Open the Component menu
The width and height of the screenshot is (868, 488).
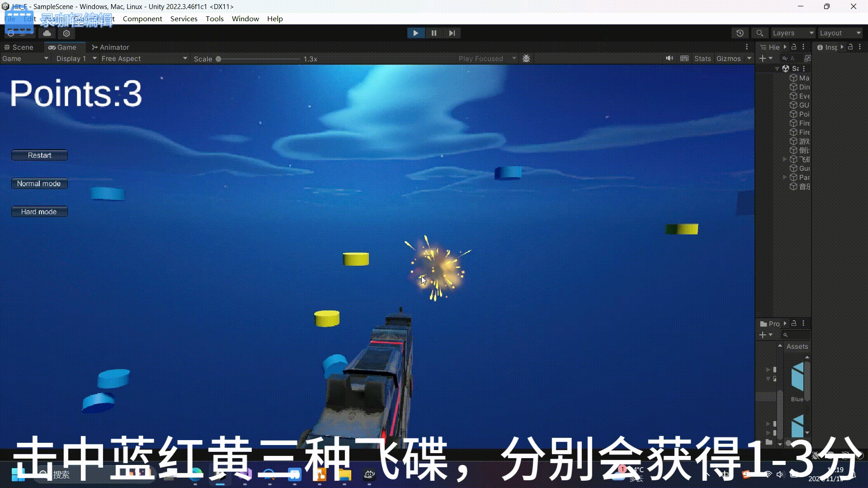[142, 19]
